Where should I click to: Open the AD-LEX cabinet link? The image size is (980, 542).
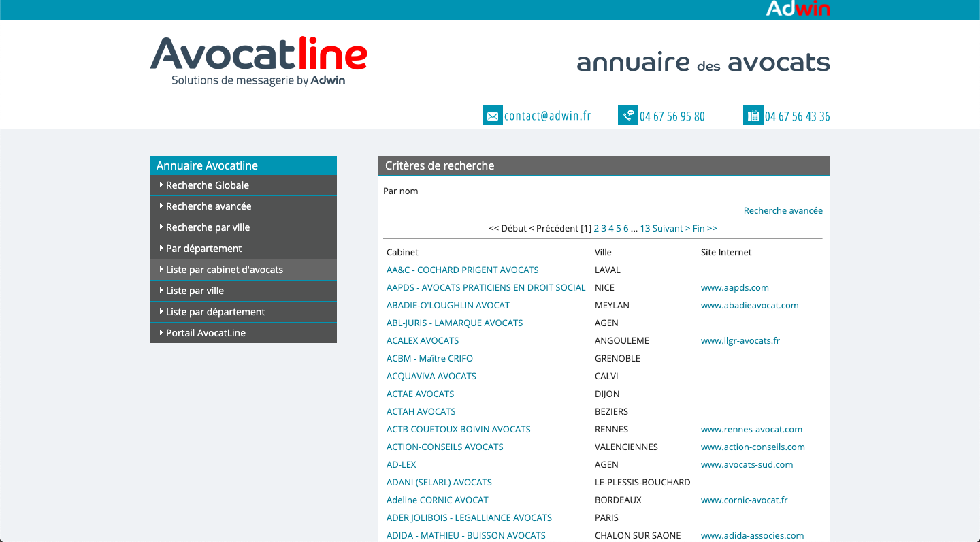coord(402,465)
